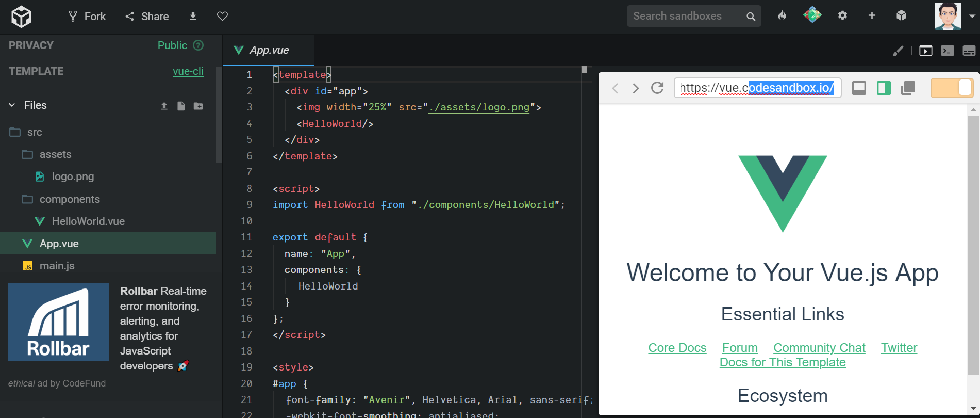The image size is (980, 418).
Task: Click the privacy help question icon
Action: [x=198, y=45]
